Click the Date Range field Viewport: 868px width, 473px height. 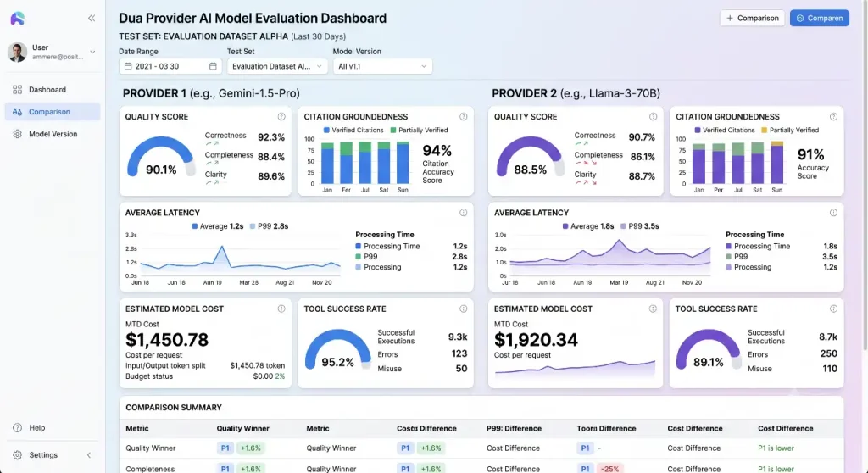(170, 66)
